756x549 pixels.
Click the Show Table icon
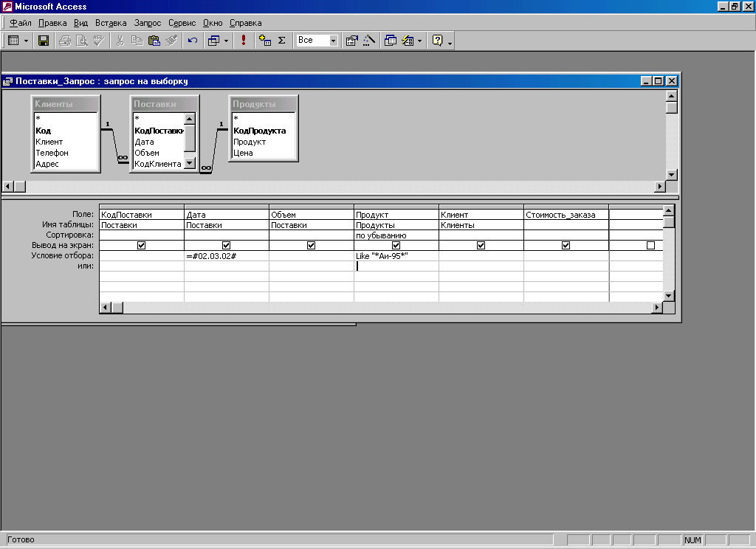click(x=265, y=41)
